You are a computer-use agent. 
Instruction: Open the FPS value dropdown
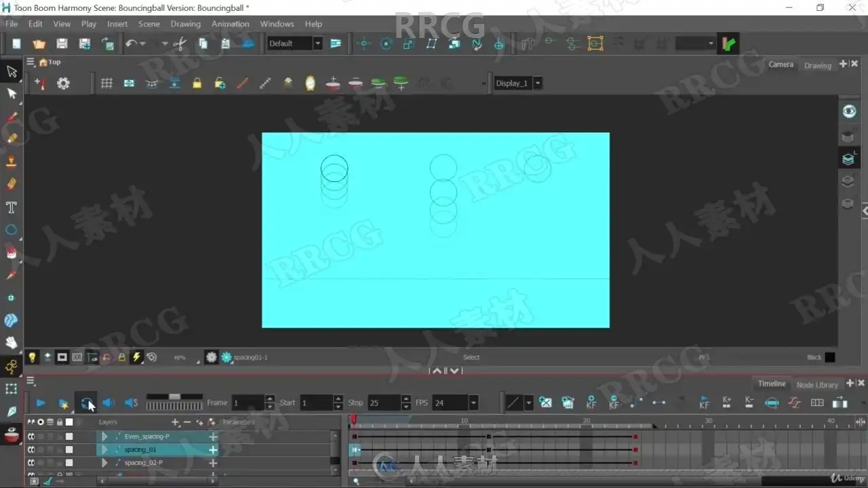coord(473,403)
